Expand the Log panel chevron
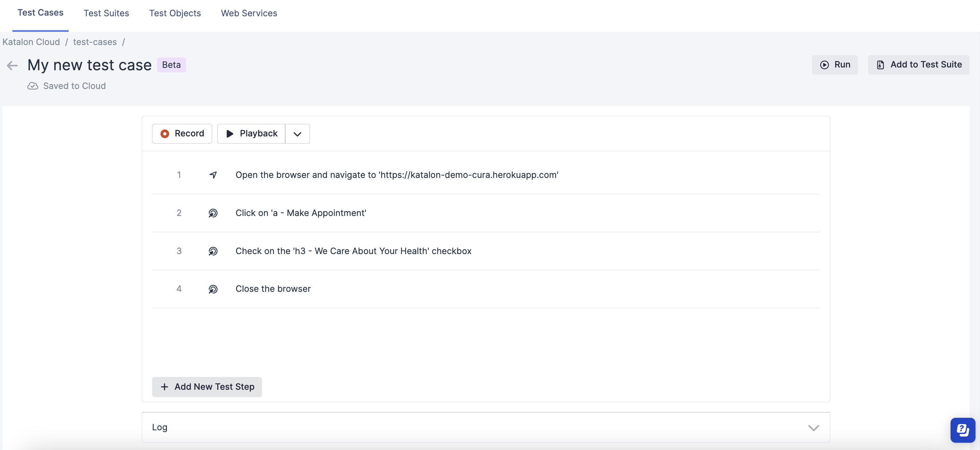 [813, 427]
